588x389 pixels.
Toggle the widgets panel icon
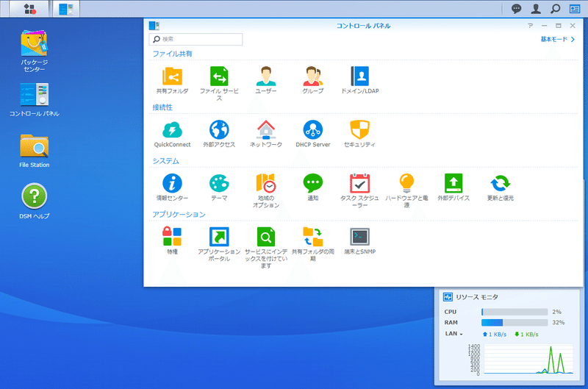tap(575, 9)
